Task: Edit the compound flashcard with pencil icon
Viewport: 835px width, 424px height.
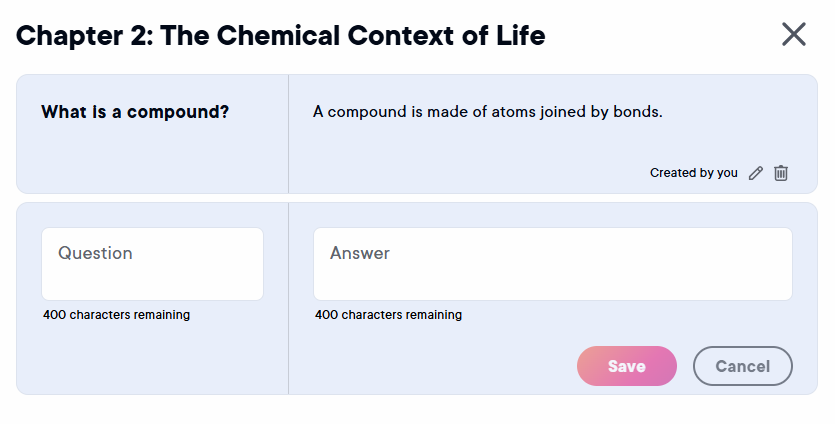Action: 756,173
